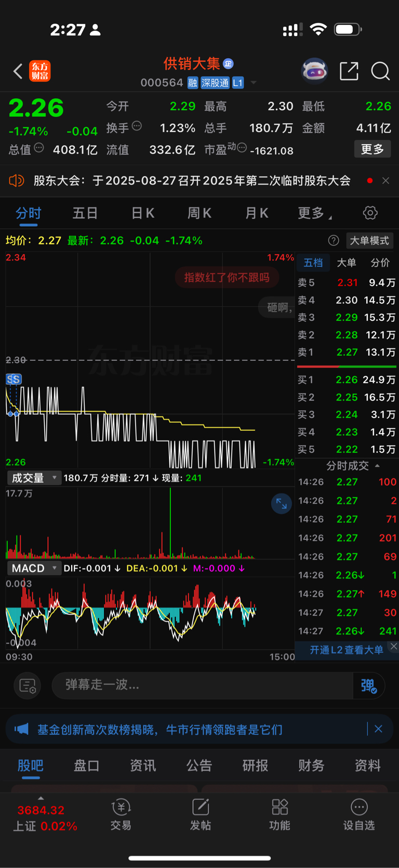Tap the 总值 info icon
399x868 pixels.
[x=39, y=148]
